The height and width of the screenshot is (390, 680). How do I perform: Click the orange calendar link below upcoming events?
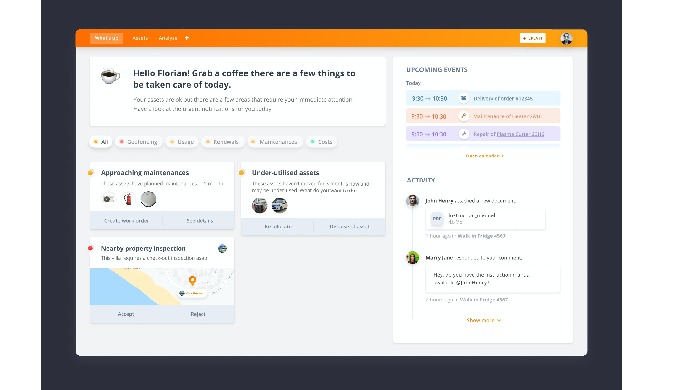pyautogui.click(x=484, y=155)
